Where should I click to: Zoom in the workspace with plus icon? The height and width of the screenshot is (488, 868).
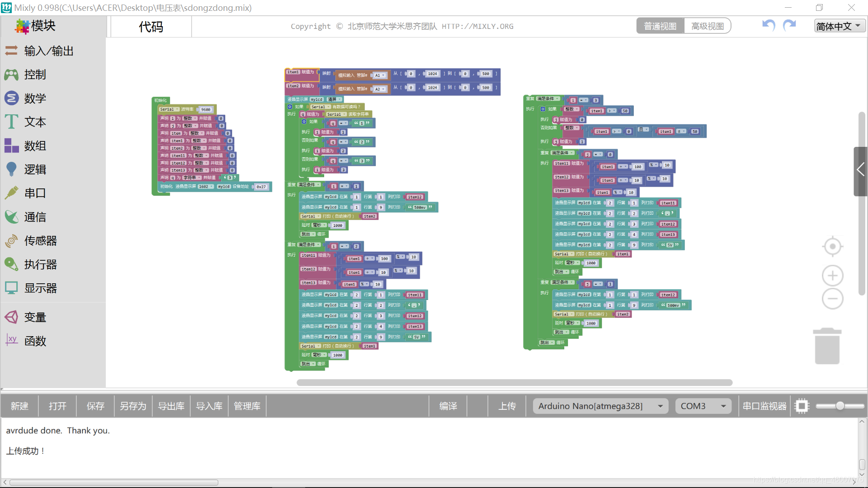[x=832, y=276]
